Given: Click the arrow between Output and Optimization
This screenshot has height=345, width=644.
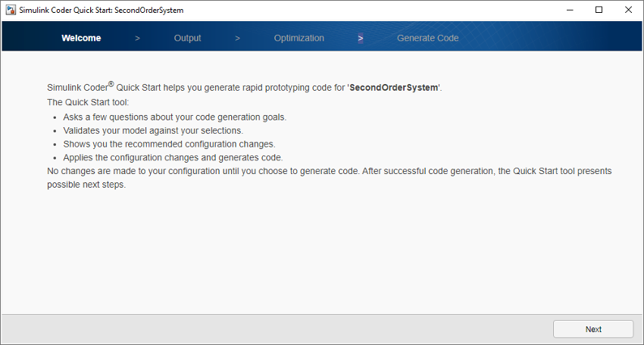Looking at the screenshot, I should point(237,38).
